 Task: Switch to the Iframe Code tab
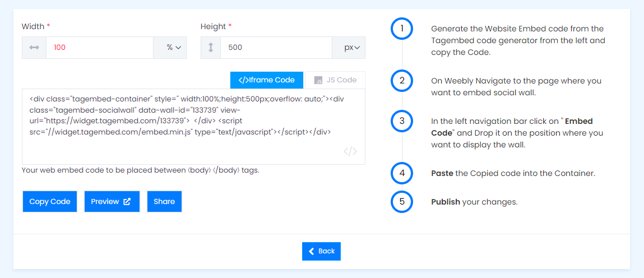[267, 80]
